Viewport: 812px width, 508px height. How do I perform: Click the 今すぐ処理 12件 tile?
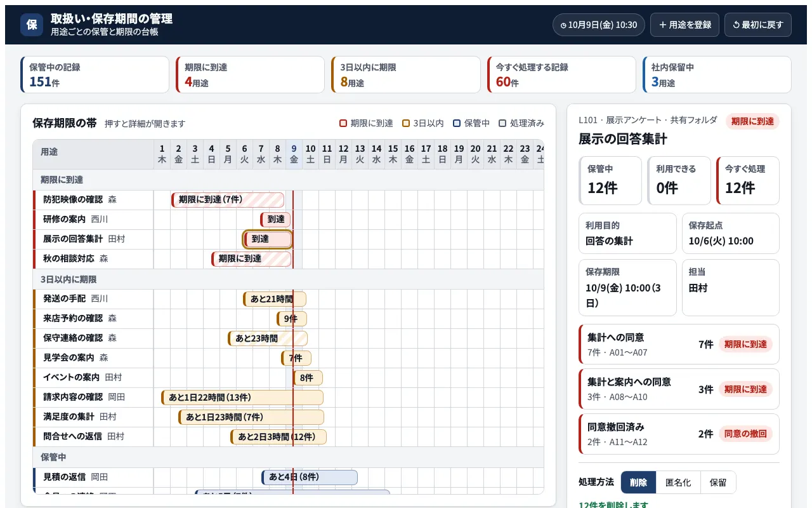pos(748,180)
